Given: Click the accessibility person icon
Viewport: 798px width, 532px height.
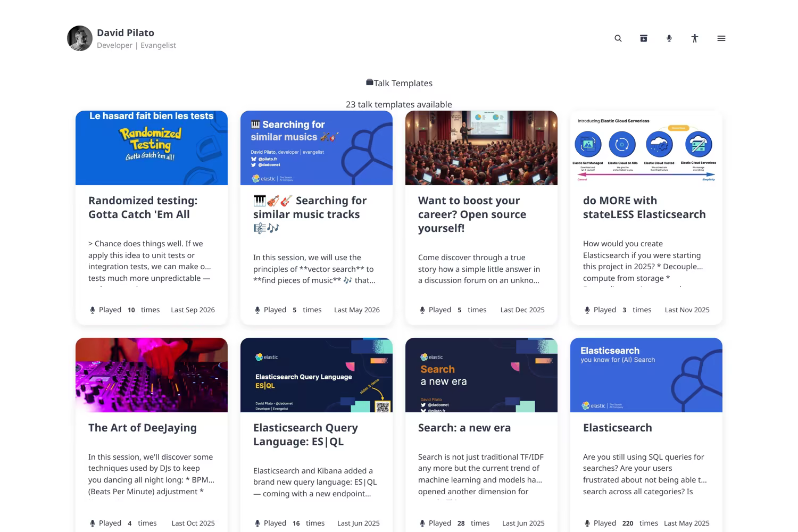Looking at the screenshot, I should (x=695, y=38).
